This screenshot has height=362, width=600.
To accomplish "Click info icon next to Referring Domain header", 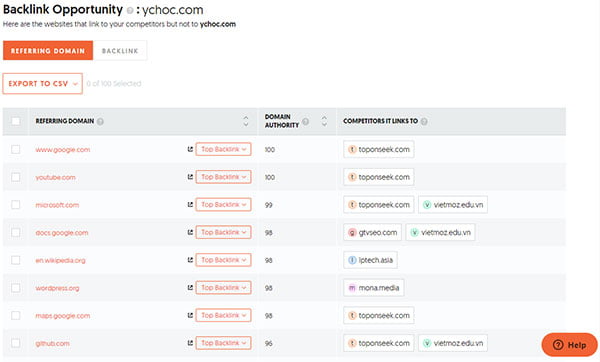I will coord(100,121).
